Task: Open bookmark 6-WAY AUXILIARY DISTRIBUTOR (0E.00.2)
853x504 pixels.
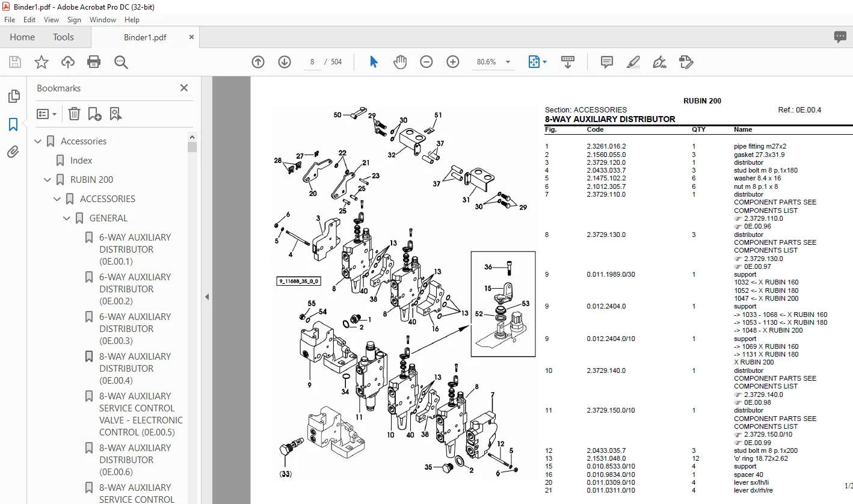Action: [x=135, y=289]
